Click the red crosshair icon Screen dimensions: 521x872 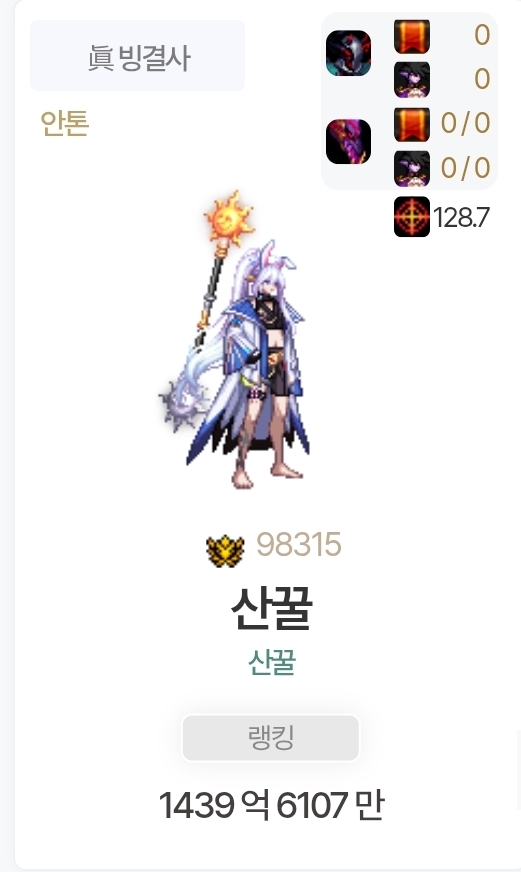tap(412, 217)
